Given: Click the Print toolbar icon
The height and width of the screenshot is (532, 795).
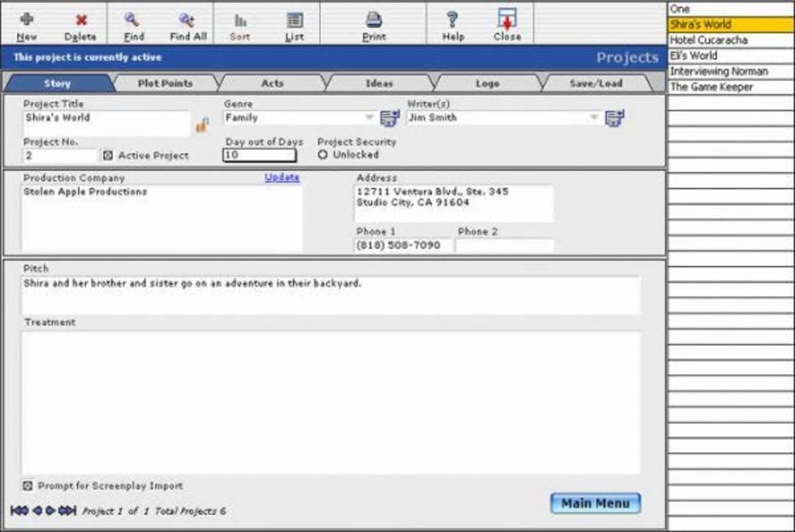Looking at the screenshot, I should 373,19.
